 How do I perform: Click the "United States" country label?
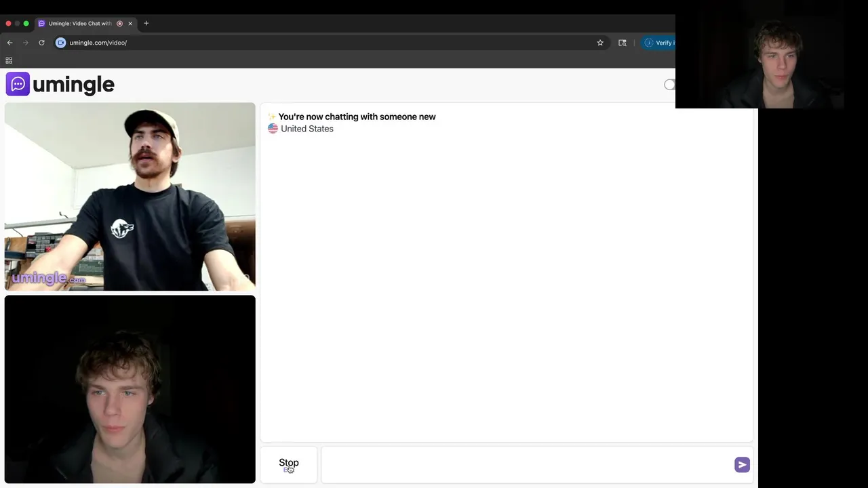(307, 129)
